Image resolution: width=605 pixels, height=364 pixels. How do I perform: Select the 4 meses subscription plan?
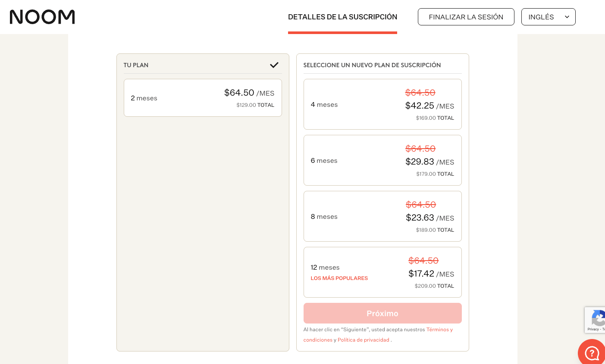pyautogui.click(x=382, y=104)
